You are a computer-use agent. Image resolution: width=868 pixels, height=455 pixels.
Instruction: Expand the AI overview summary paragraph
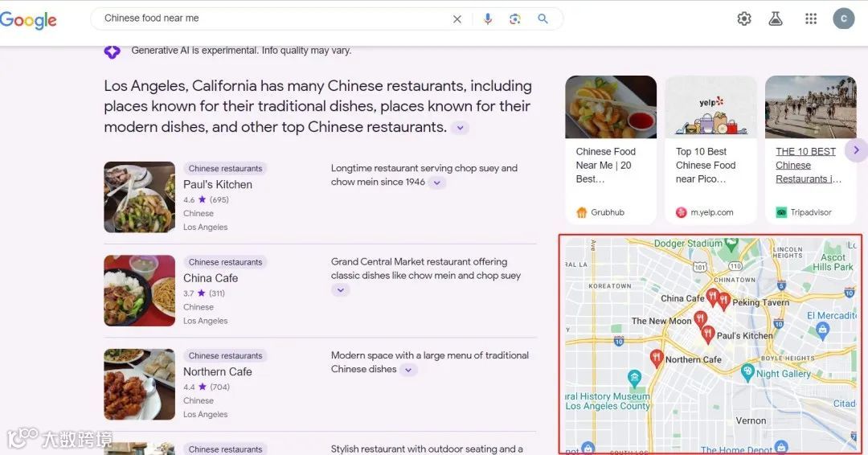click(460, 128)
